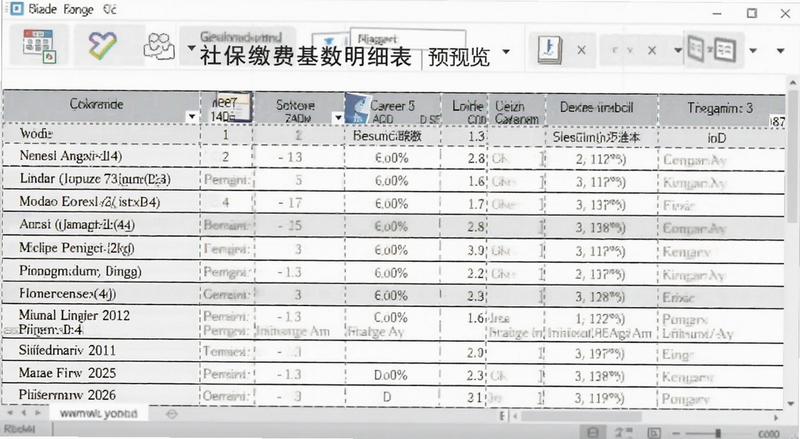Click the 3.9 value in Mclipe row

pyautogui.click(x=476, y=250)
